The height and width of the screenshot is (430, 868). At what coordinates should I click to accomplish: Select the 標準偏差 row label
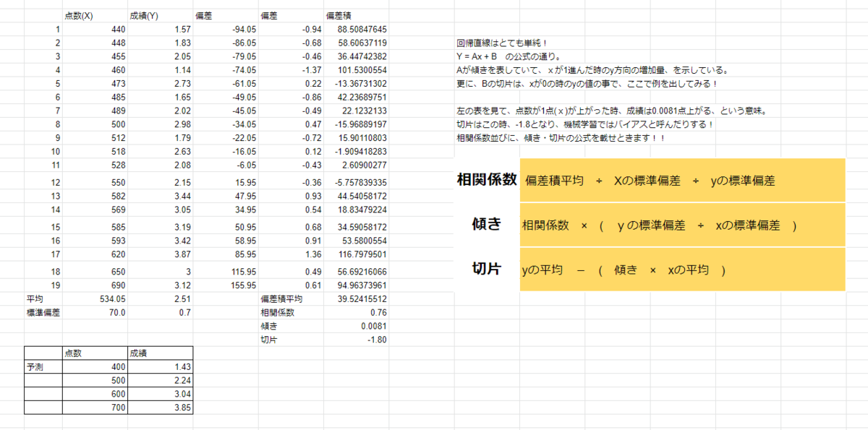click(x=43, y=312)
